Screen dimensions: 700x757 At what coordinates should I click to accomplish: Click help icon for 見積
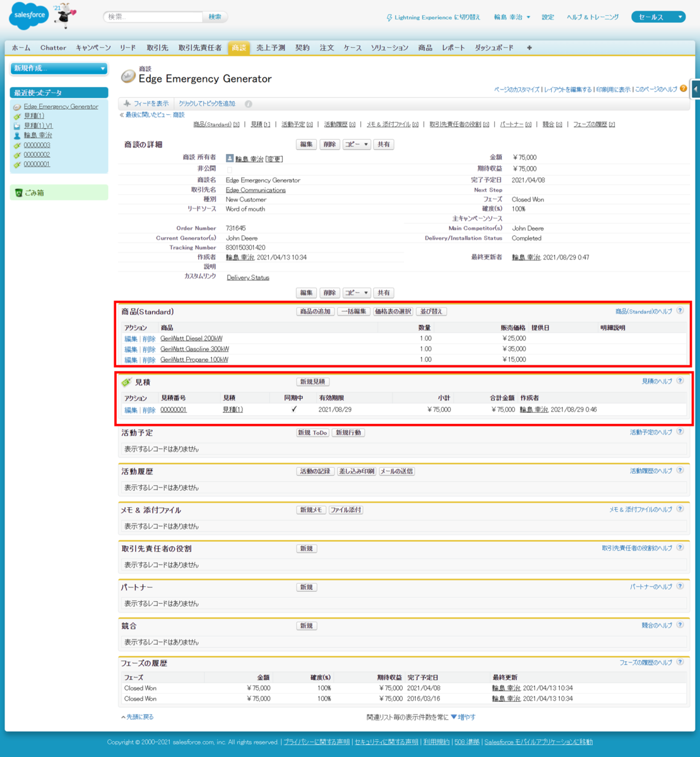coord(680,381)
